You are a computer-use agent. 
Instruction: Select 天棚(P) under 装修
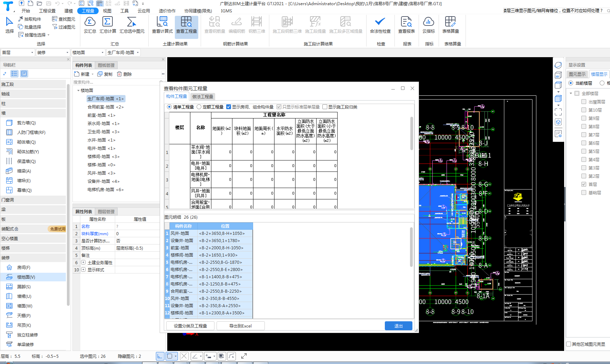coord(23,316)
